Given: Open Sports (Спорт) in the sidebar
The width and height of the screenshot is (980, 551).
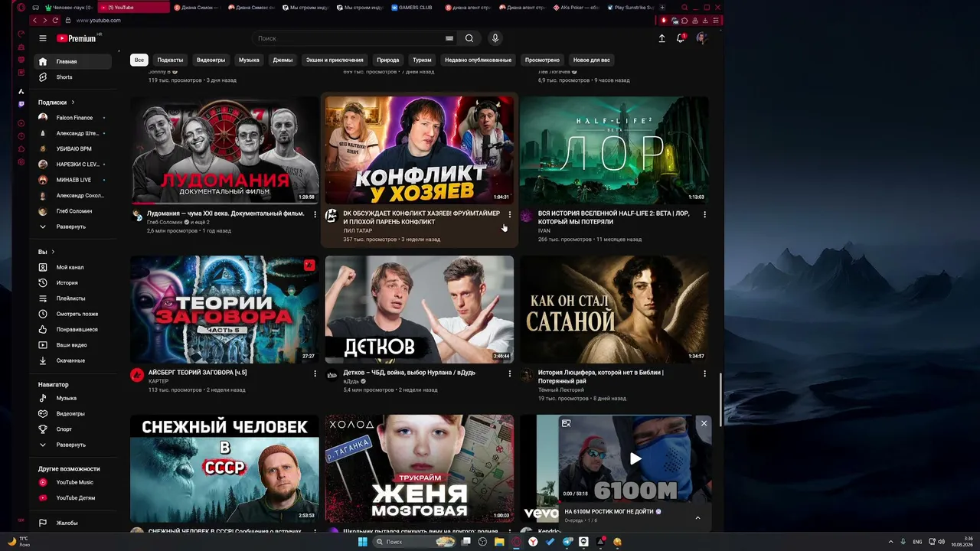Looking at the screenshot, I should (73, 429).
